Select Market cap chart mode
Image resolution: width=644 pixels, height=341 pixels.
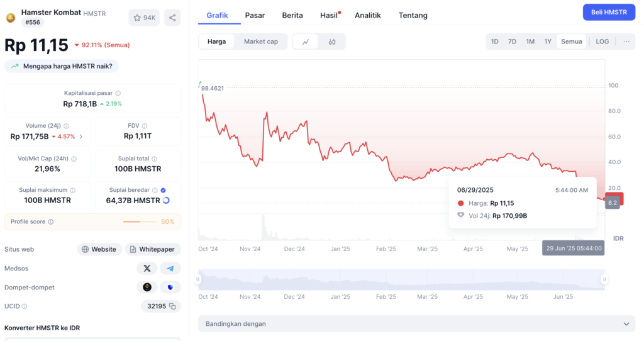(x=261, y=42)
